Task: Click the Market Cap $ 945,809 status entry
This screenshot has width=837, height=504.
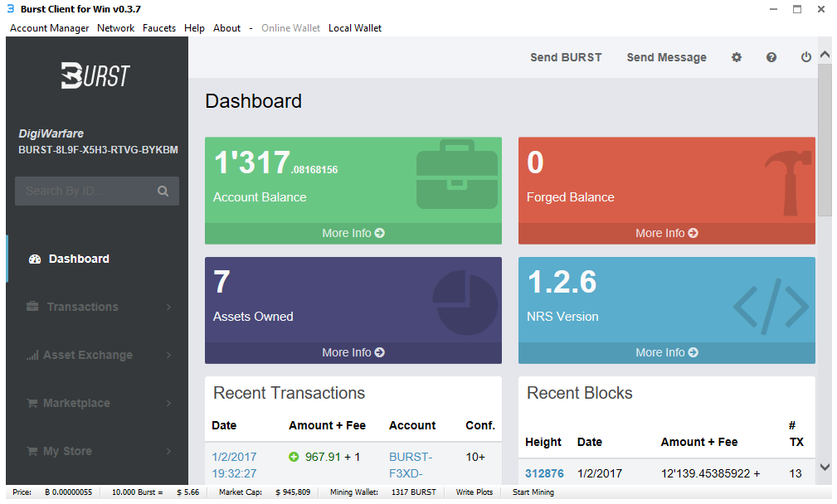Action: coord(265,492)
